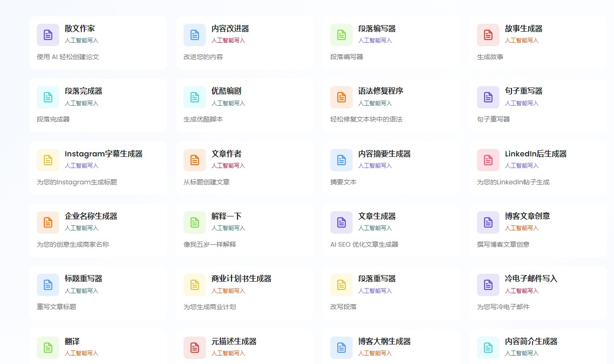Click the description AI SEO 优化文章生成器
Viewport: 614px width, 364px height.
(364, 244)
